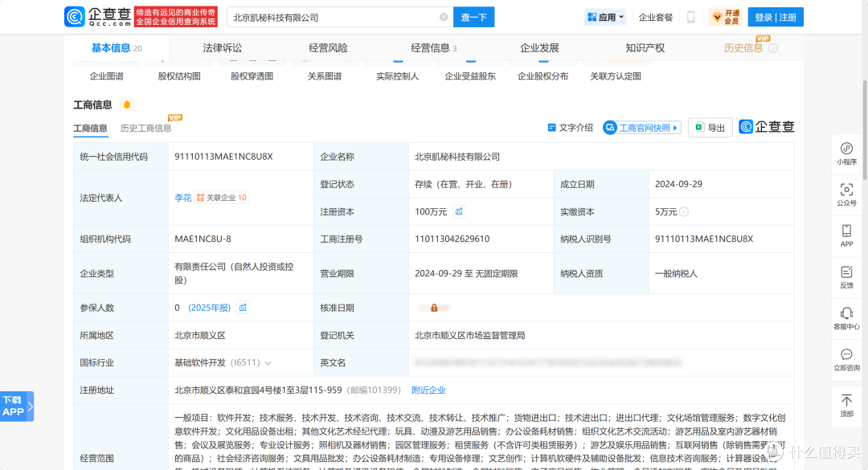The image size is (868, 470).
Task: Click the VIP lock icon in 核准日期
Action: [434, 308]
